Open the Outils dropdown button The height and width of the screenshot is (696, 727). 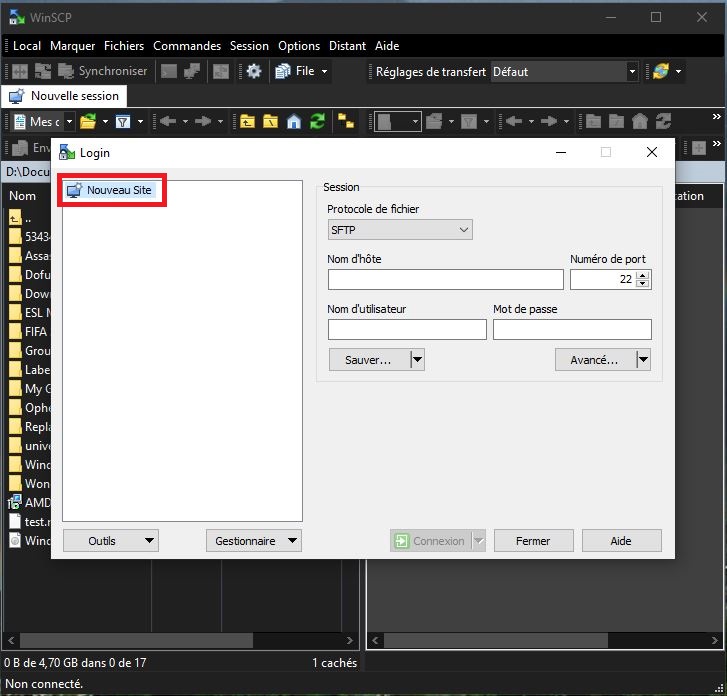[111, 541]
